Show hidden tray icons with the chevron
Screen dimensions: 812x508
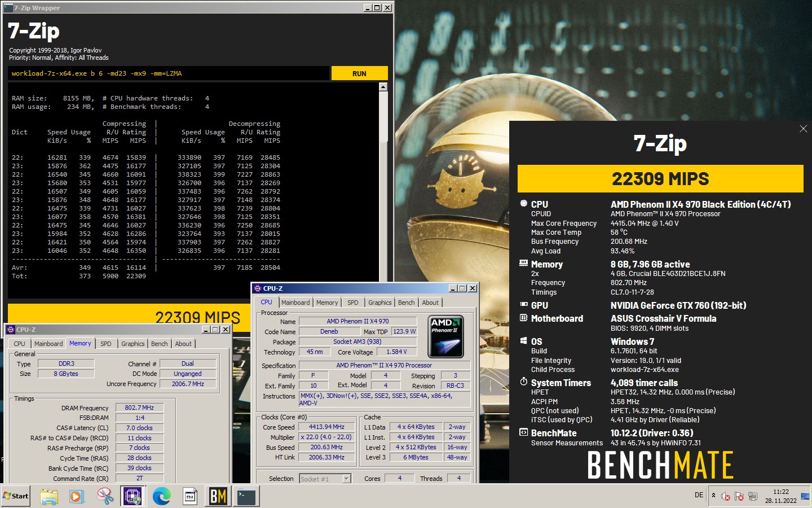pos(713,496)
